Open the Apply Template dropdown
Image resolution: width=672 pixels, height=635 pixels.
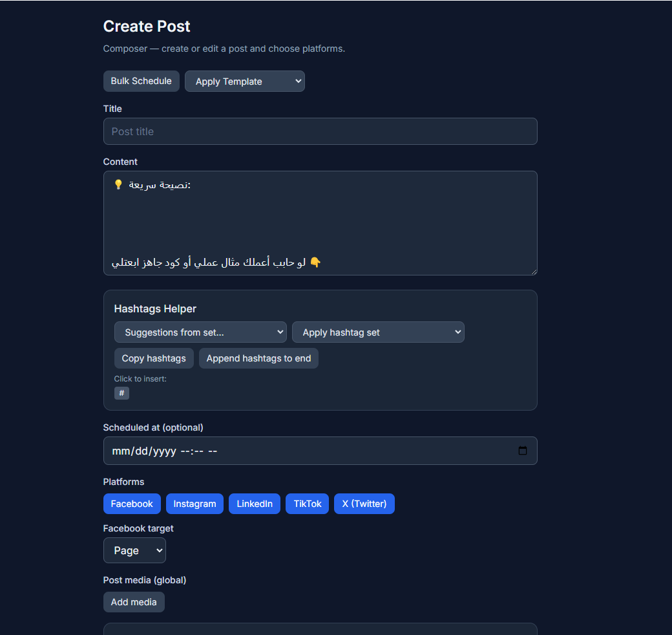click(x=244, y=81)
